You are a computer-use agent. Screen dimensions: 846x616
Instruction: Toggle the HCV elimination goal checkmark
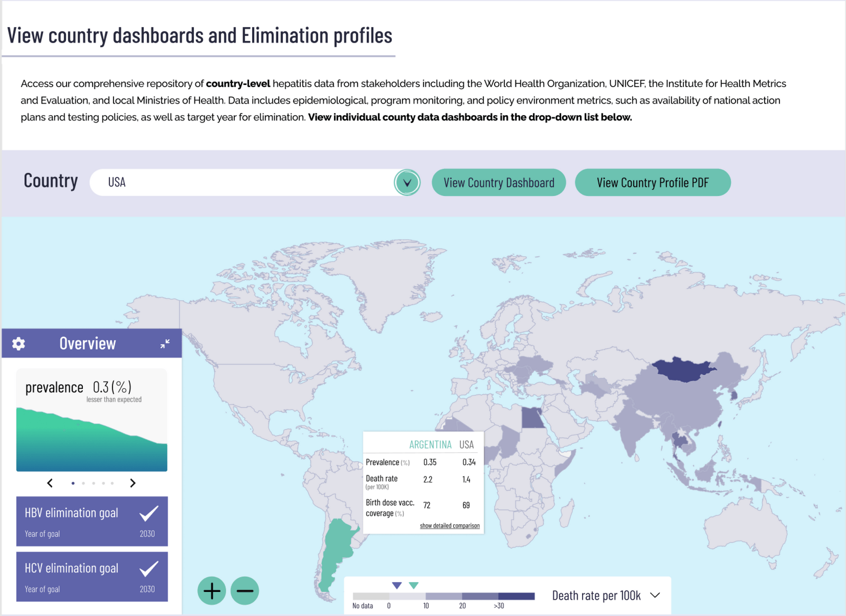coord(149,569)
